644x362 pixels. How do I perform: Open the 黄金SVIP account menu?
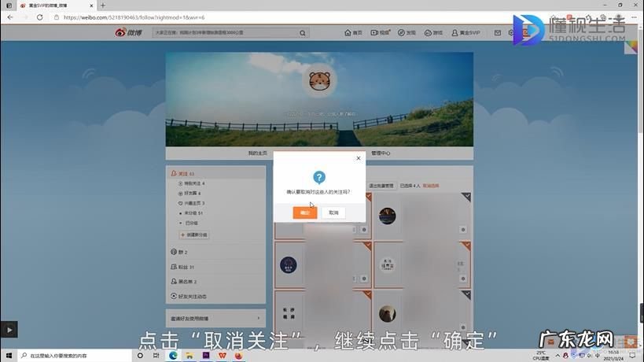[x=466, y=32]
